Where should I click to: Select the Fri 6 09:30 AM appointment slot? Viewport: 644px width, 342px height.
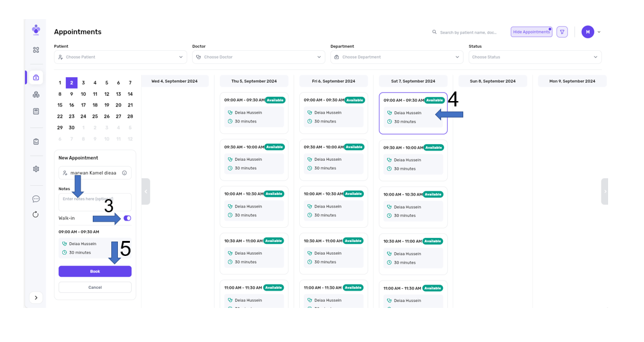(333, 160)
